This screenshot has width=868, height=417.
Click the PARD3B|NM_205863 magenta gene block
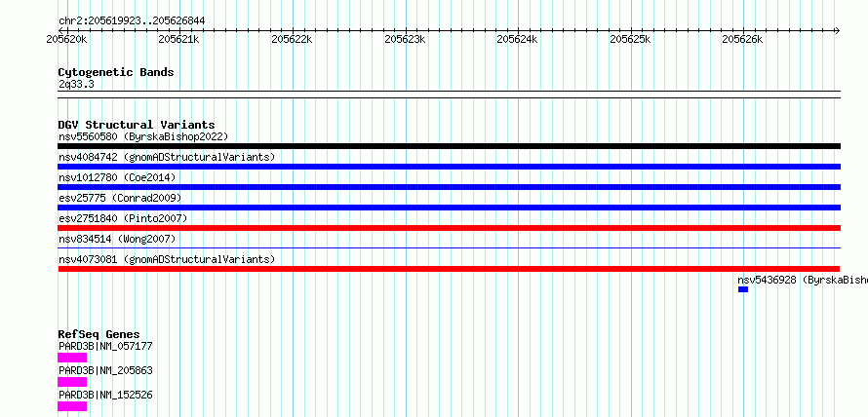coord(72,382)
